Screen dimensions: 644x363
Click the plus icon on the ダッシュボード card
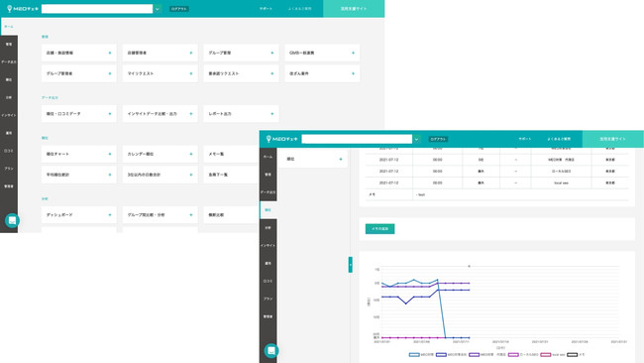110,215
